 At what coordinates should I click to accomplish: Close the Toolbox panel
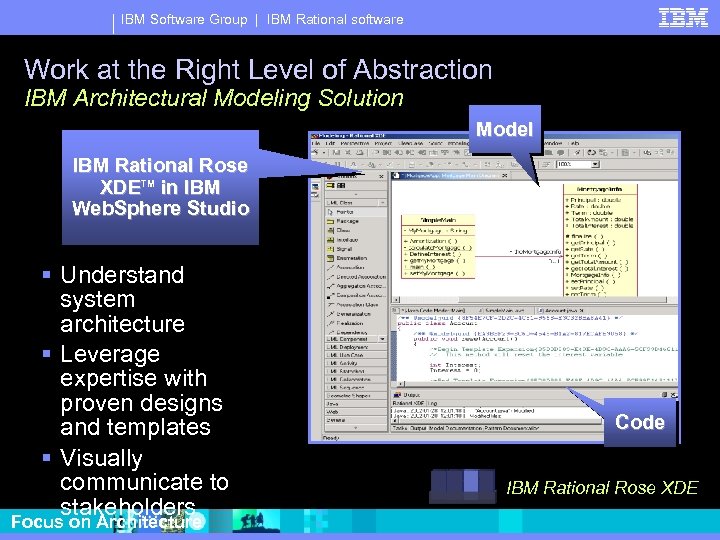coord(381,176)
